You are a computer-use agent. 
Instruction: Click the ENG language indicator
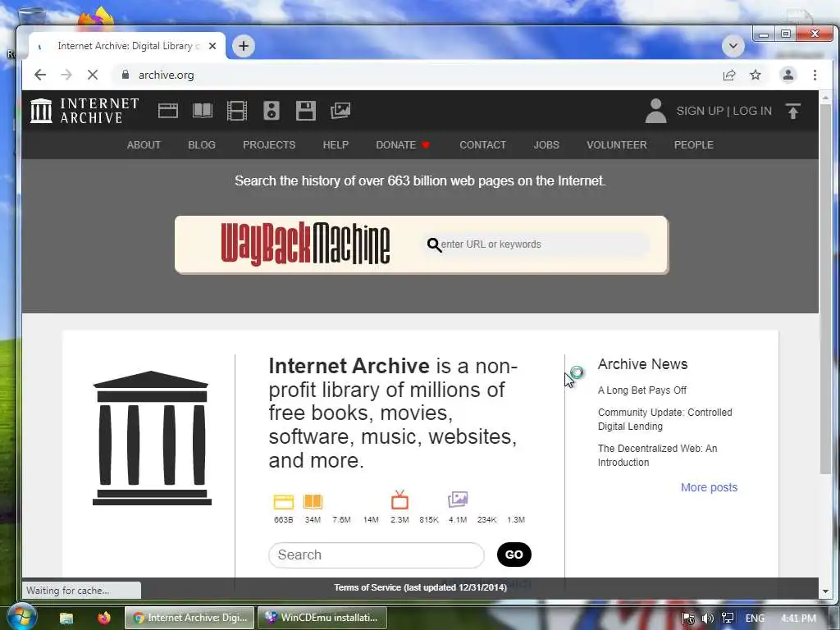pyautogui.click(x=755, y=619)
